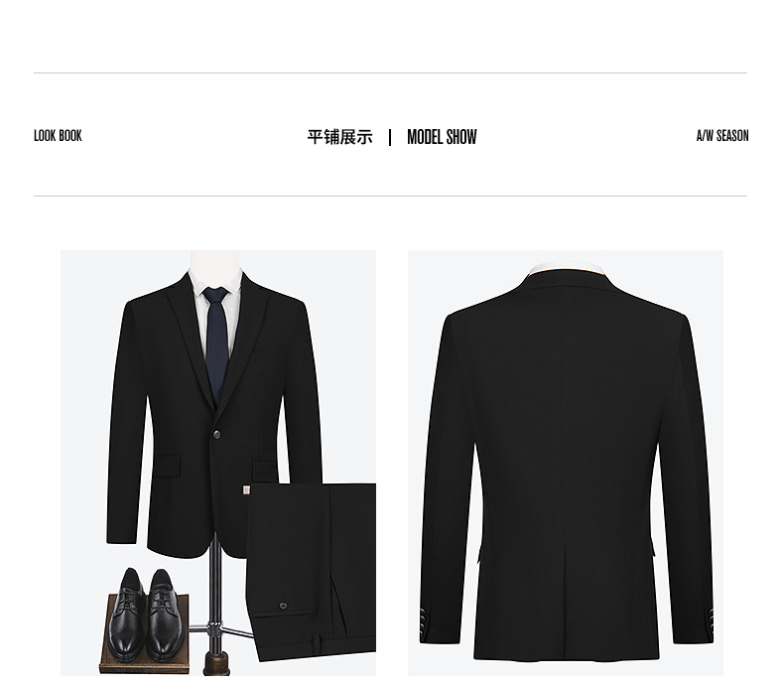The image size is (784, 685).
Task: Click the right sleeve cuff buttons on back view
Action: click(x=711, y=623)
